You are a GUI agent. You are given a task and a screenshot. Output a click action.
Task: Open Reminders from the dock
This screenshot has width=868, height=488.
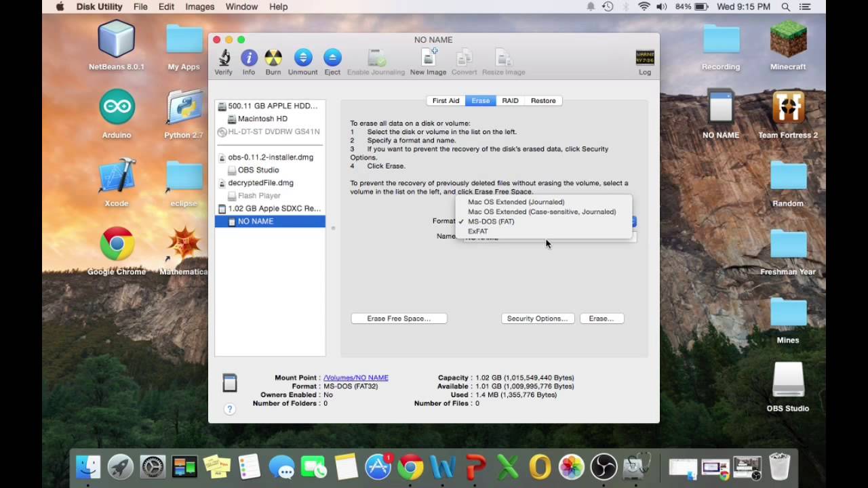(249, 466)
